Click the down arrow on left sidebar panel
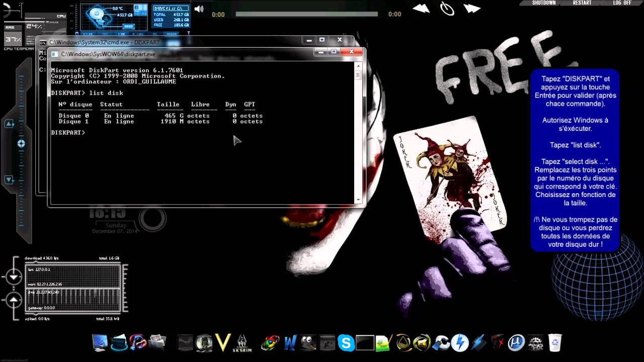Screen dimensions: 644x362 9,179
